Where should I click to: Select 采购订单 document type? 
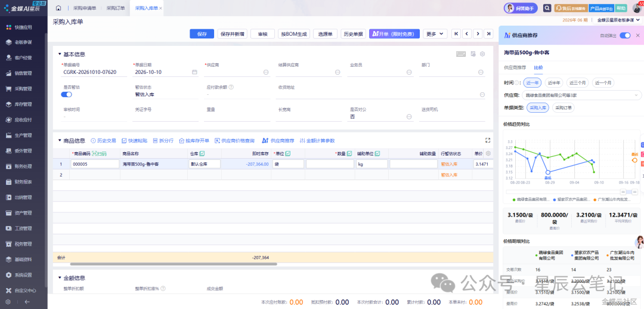pyautogui.click(x=563, y=107)
